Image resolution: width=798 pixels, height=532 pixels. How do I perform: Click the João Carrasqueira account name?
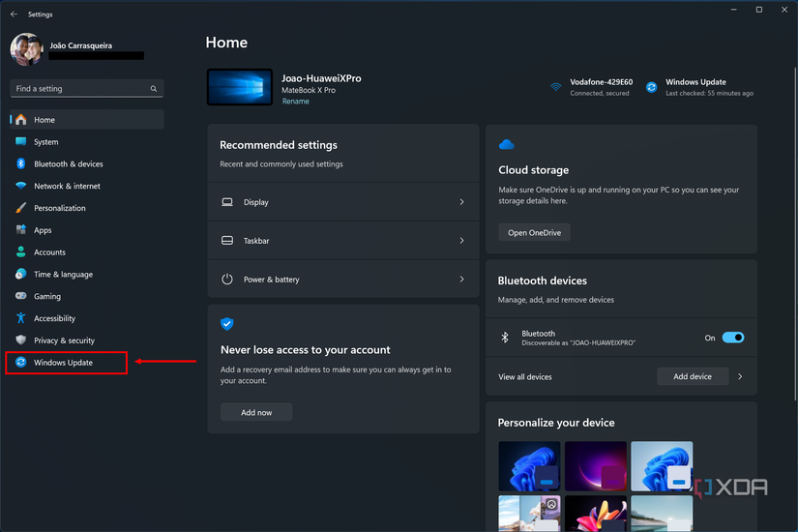[81, 45]
